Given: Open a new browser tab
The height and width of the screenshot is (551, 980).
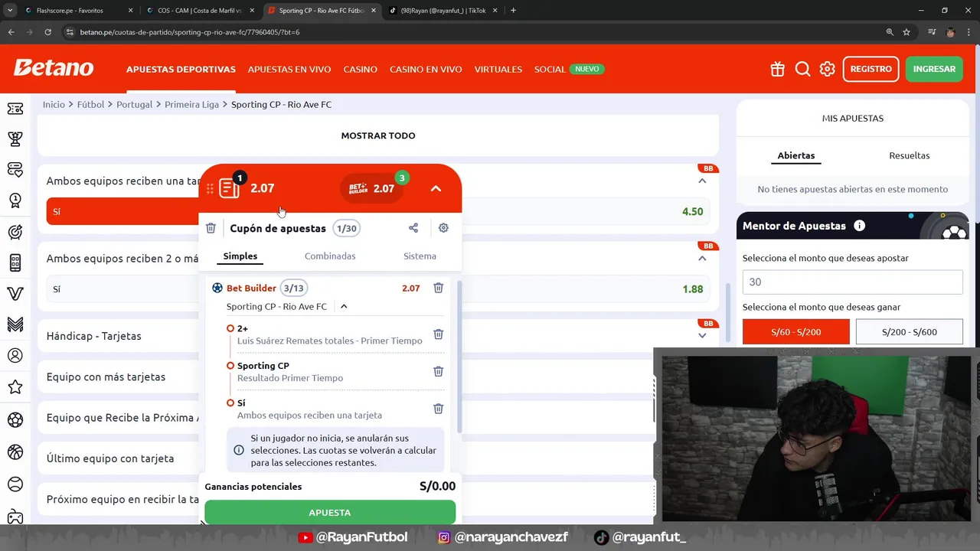Looking at the screenshot, I should pyautogui.click(x=513, y=11).
